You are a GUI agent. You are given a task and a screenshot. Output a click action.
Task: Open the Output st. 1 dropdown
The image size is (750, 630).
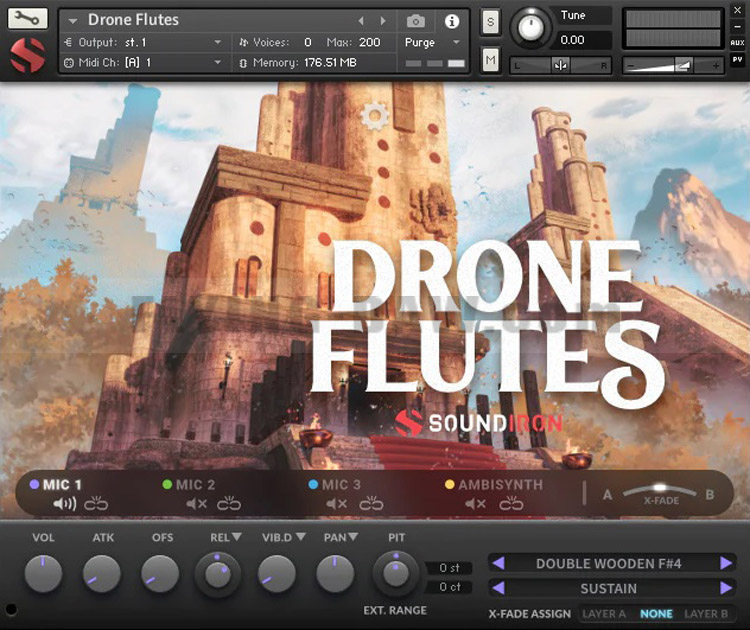pyautogui.click(x=218, y=43)
